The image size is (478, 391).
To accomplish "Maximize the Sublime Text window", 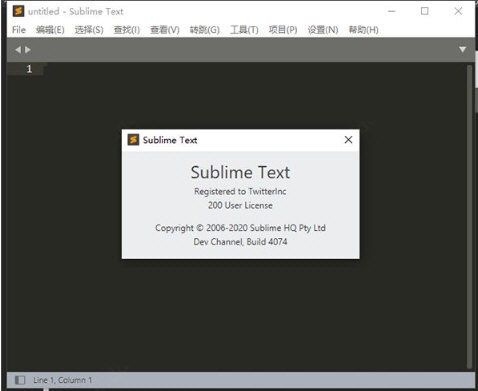I will (425, 11).
